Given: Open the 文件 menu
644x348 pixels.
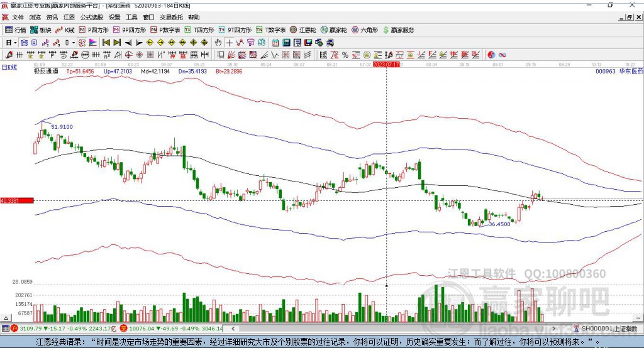Looking at the screenshot, I should [18, 17].
